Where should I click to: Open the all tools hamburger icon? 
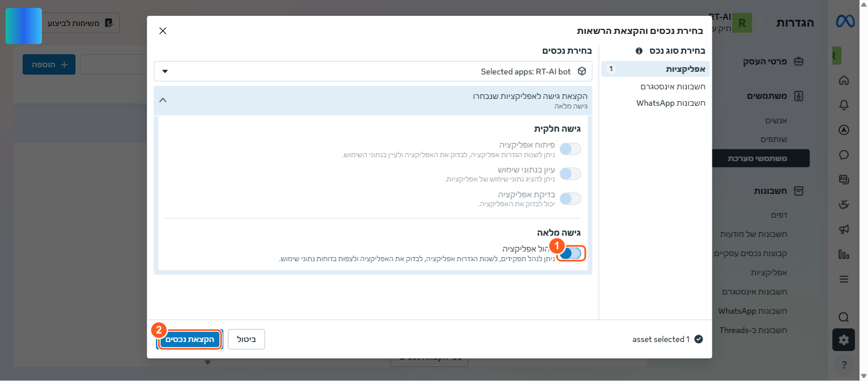[844, 279]
